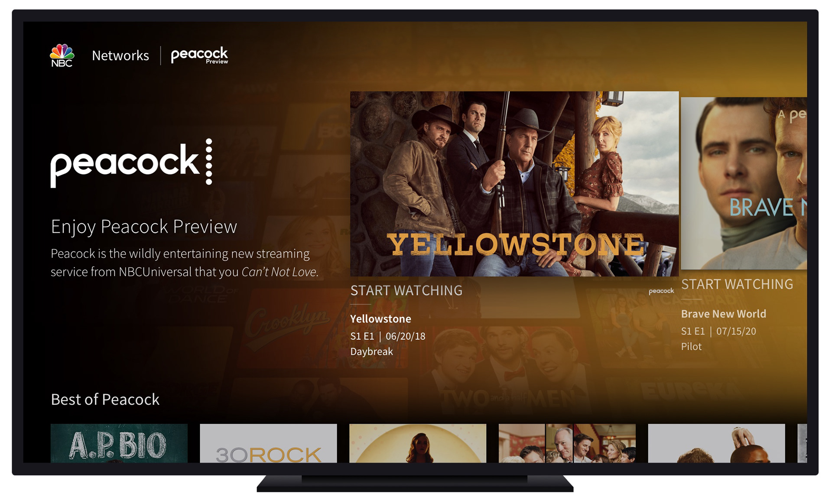Open the third Best of Peacock tile
This screenshot has height=504, width=832.
tap(418, 443)
